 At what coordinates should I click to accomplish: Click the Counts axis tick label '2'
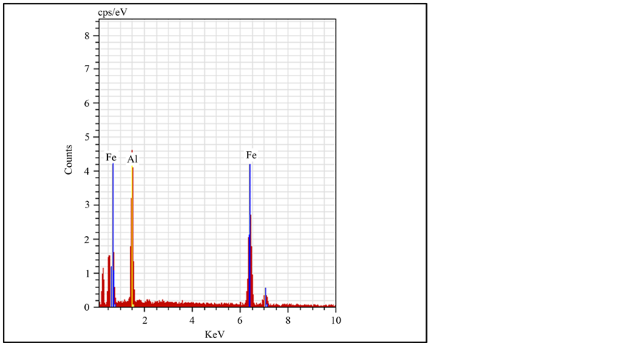pyautogui.click(x=86, y=240)
